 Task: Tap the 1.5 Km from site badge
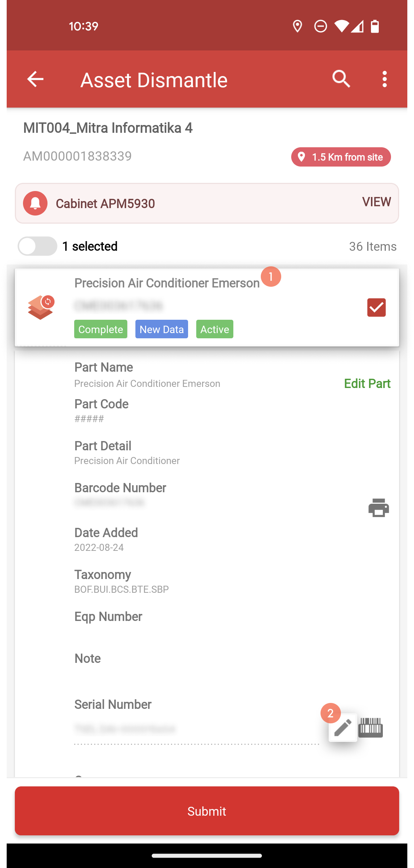pos(341,157)
